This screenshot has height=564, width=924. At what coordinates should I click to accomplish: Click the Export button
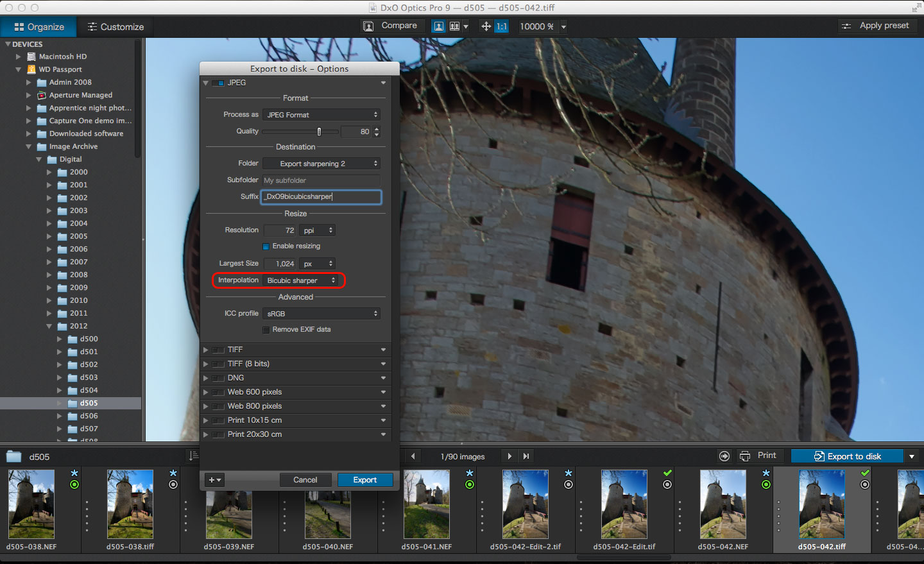(x=364, y=480)
